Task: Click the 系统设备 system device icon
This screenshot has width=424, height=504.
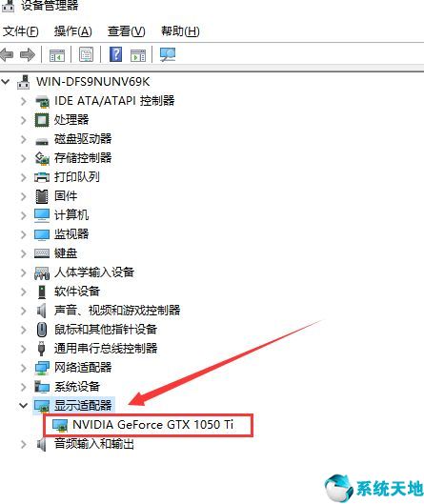Action: coord(42,387)
